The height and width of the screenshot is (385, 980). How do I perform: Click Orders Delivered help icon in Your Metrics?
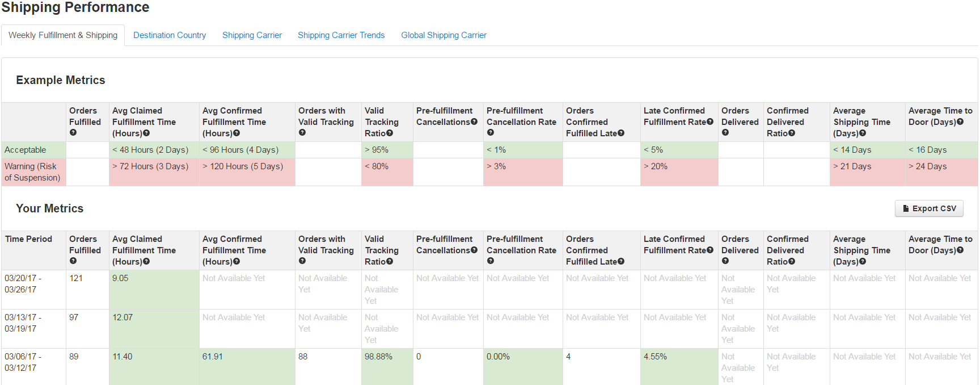coord(725,261)
